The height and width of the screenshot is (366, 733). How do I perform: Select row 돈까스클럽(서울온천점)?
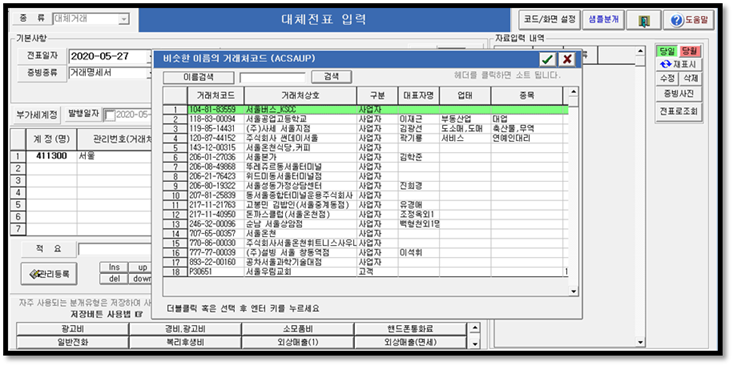[366, 214]
